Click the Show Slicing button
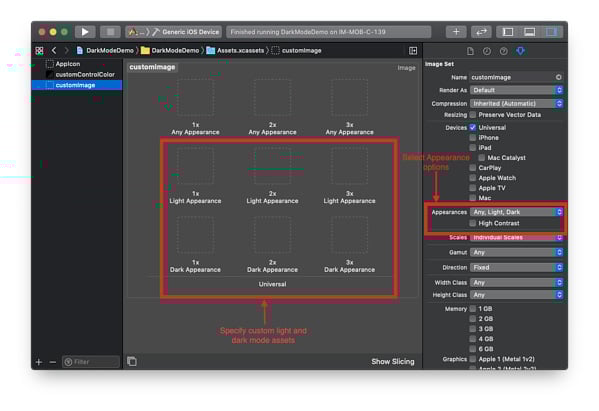Viewport: 599px width, 411px height. [x=393, y=361]
